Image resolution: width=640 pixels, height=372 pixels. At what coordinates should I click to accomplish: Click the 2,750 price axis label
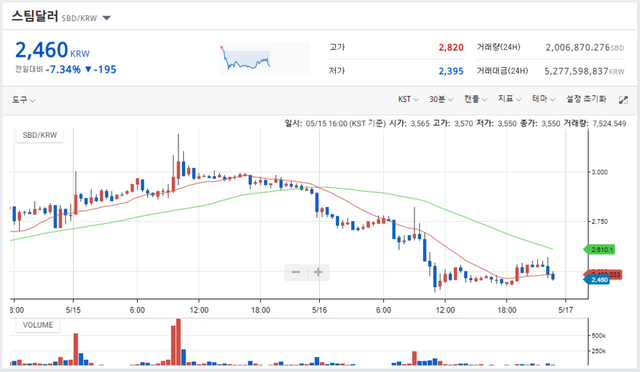coord(600,221)
